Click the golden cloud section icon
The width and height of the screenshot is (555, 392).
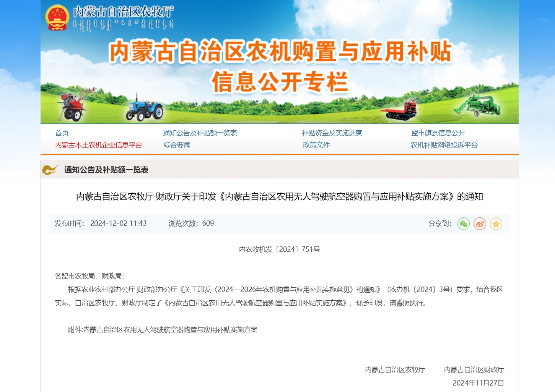click(50, 170)
